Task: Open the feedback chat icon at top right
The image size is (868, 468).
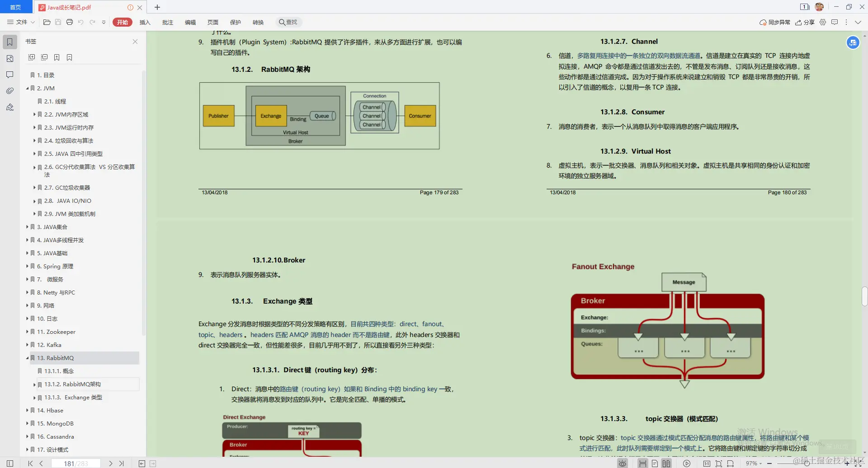Action: point(835,22)
